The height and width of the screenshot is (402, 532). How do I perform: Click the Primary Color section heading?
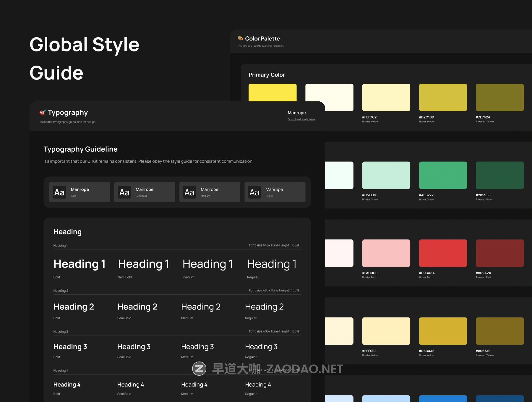click(x=267, y=75)
